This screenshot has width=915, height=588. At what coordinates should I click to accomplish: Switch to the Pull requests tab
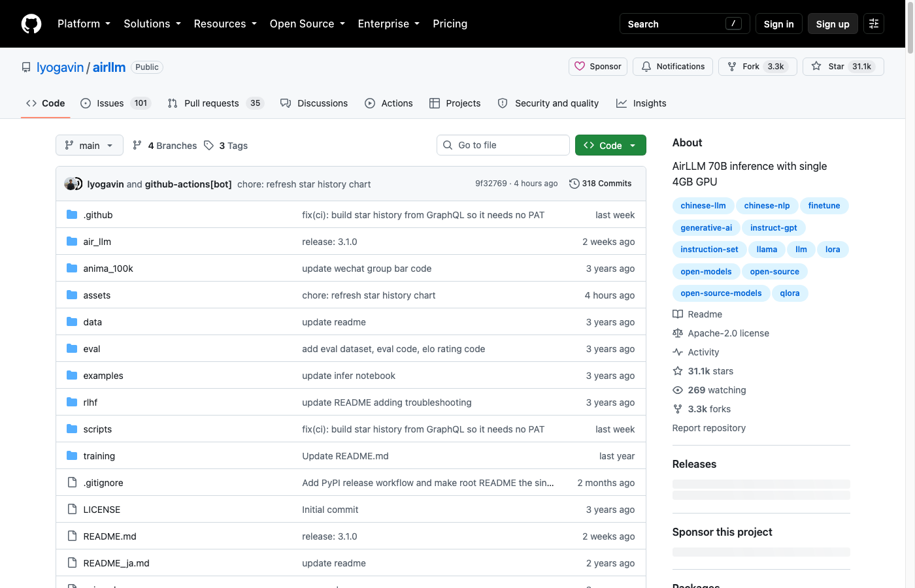coord(215,103)
